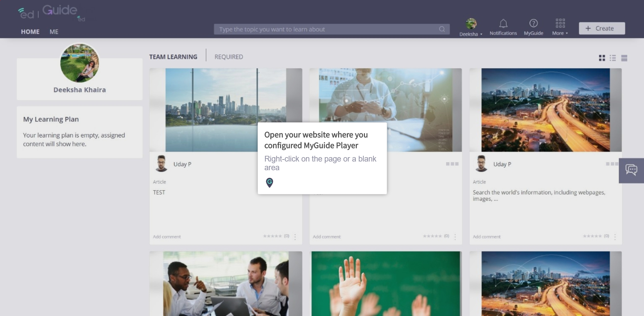Click Uday P avatar on TEST card

click(x=161, y=164)
